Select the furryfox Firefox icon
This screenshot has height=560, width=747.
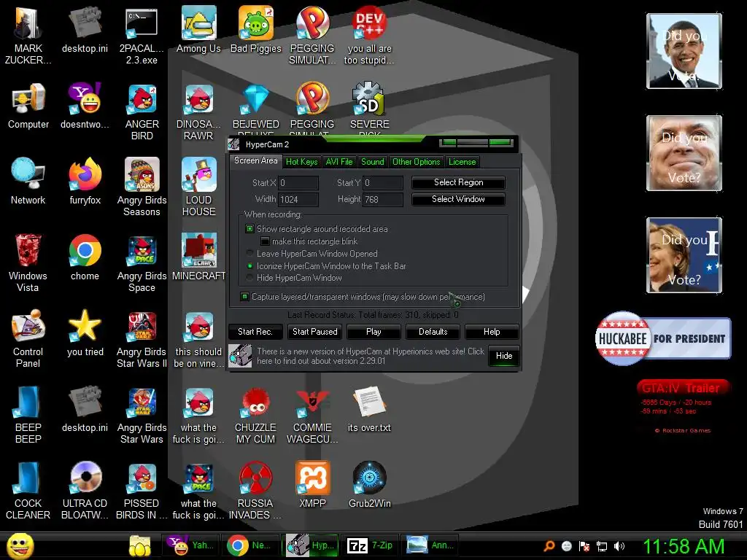coord(85,182)
